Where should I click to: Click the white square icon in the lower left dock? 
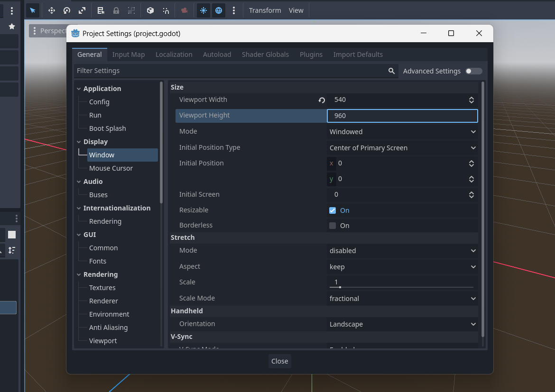[x=12, y=235]
